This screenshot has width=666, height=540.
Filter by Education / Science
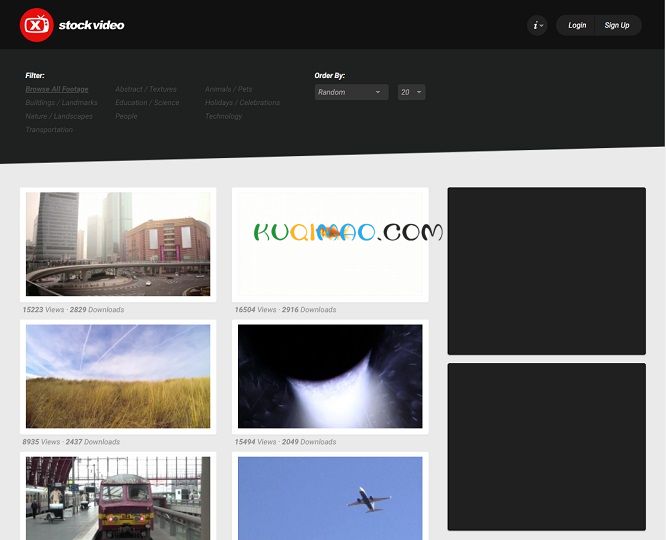[x=147, y=103]
